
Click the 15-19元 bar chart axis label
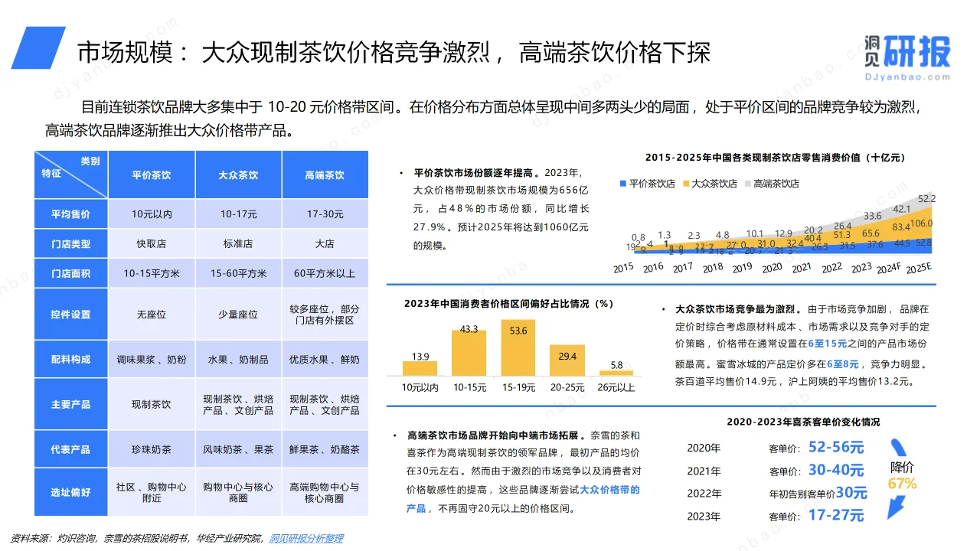pos(518,387)
